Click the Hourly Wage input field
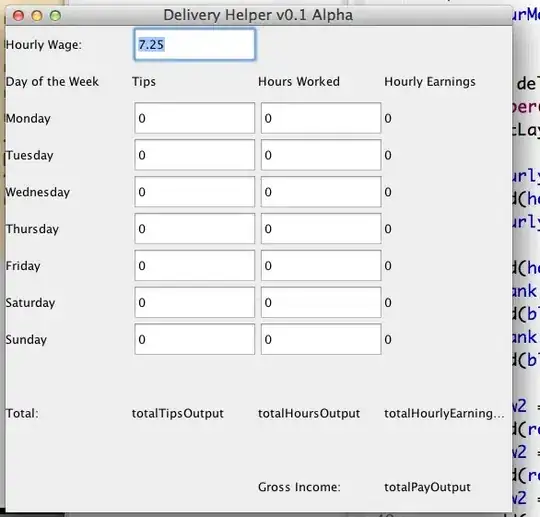The image size is (540, 517). (195, 45)
